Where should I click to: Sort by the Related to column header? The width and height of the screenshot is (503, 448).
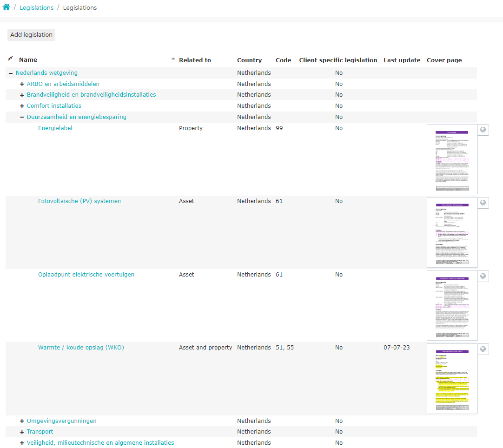click(195, 60)
